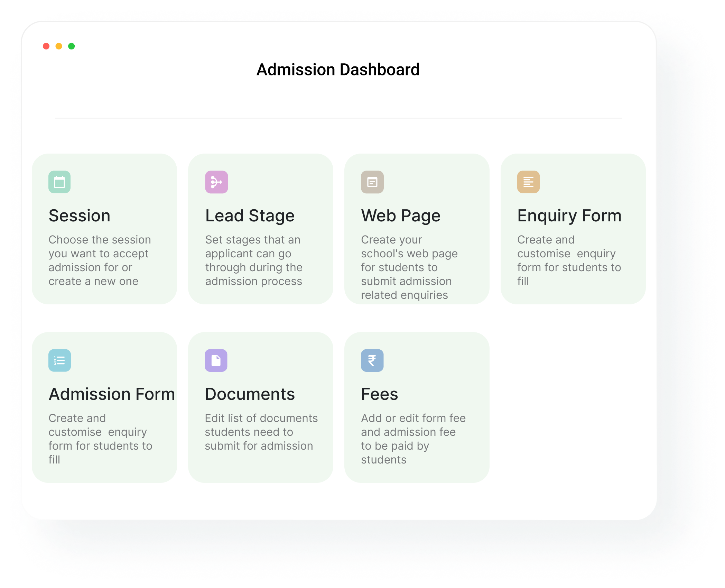Click the Lead Stage description text
The image size is (725, 588).
pos(253,260)
